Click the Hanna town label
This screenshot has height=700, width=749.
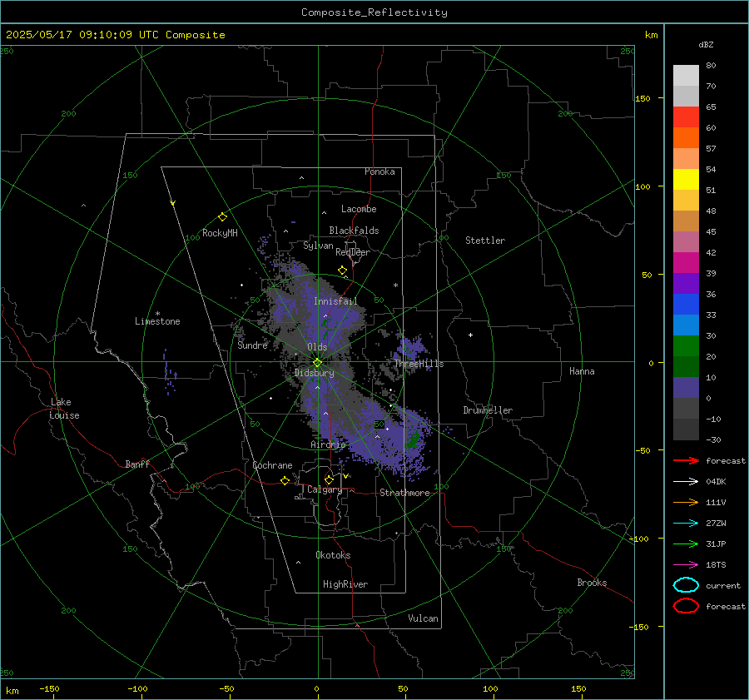point(582,371)
